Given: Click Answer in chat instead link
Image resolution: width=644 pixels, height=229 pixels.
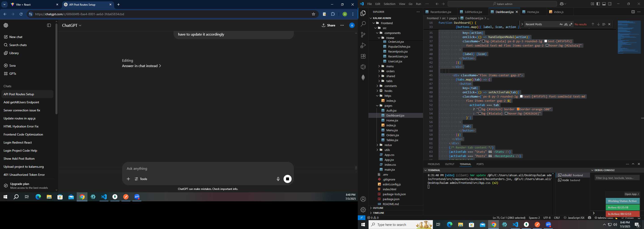Looking at the screenshot, I should [142, 66].
